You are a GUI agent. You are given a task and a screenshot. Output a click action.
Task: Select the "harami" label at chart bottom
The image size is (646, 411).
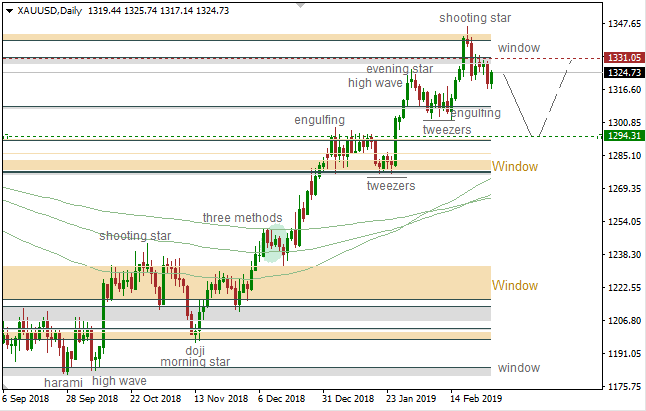64,381
